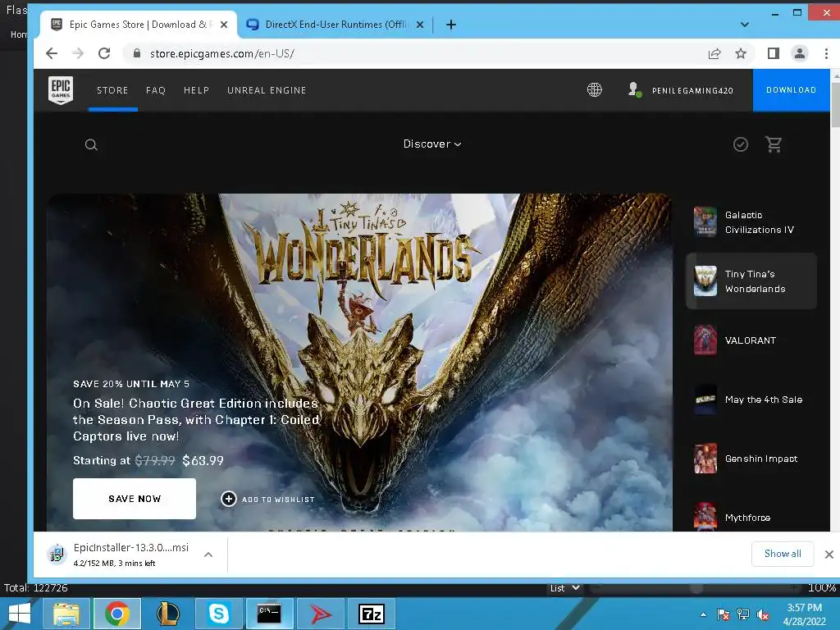Image resolution: width=840 pixels, height=630 pixels.
Task: Show hidden tray icons arrow
Action: click(x=703, y=615)
